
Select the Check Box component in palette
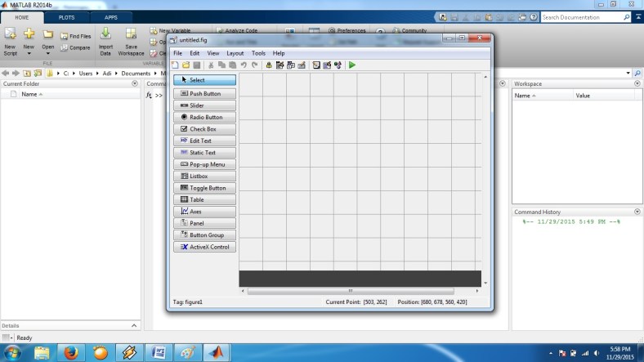(204, 129)
